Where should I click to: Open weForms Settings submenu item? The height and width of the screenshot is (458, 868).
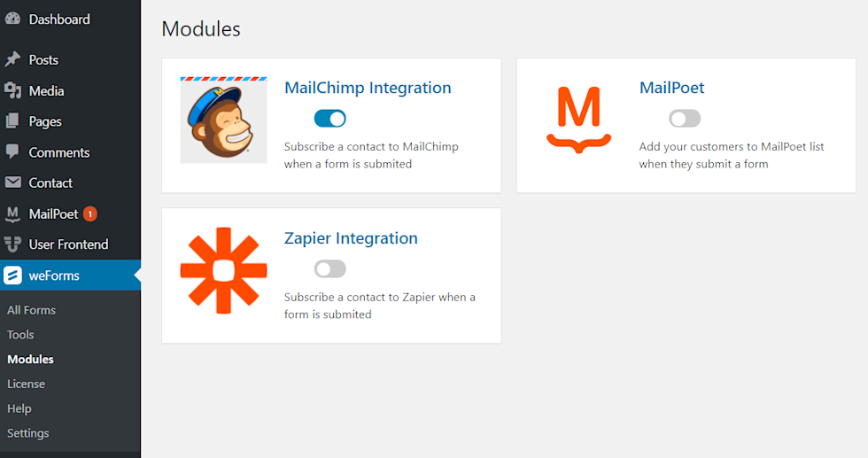pos(28,433)
